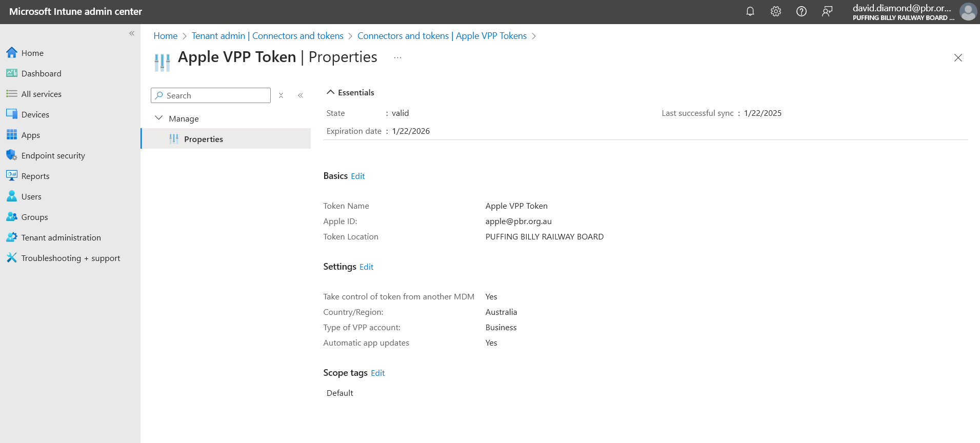Click the Dashboard chart icon
Image resolution: width=980 pixels, height=443 pixels.
(12, 73)
